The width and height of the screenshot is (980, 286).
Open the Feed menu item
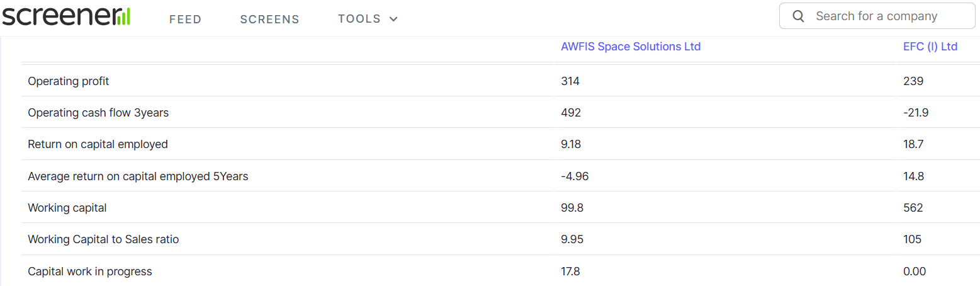point(186,20)
